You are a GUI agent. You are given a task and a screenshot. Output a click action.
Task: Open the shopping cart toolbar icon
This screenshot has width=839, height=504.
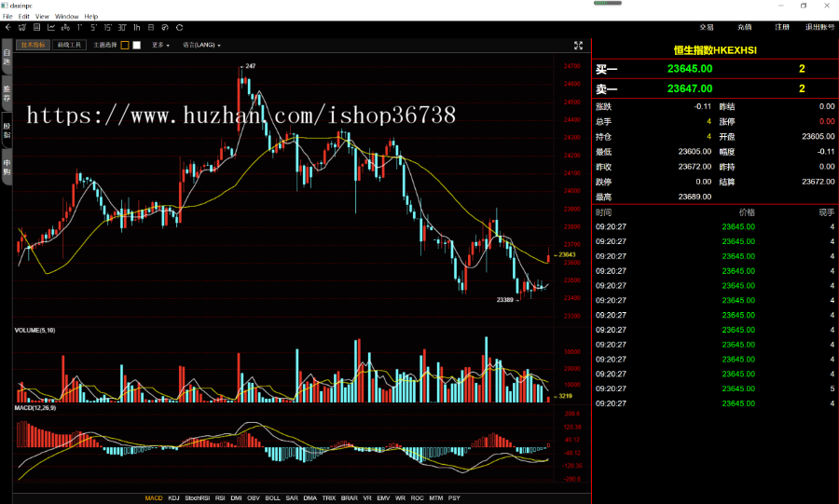[22, 27]
